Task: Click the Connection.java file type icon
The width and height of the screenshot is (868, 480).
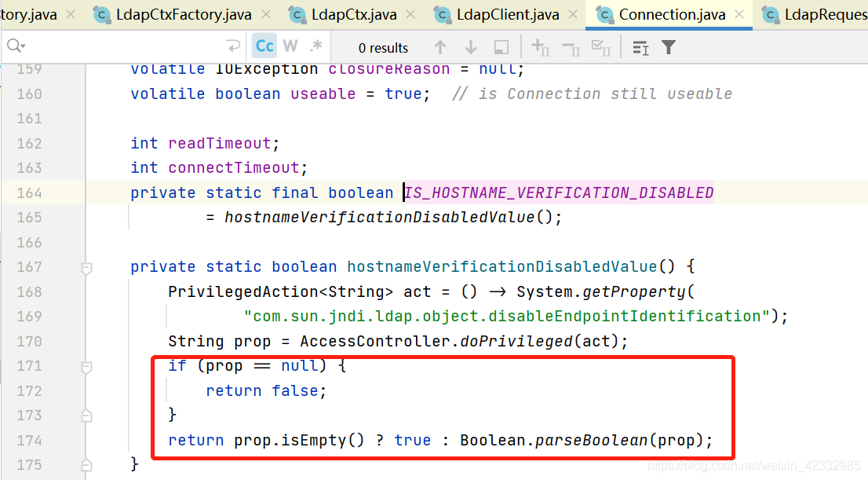Action: coord(604,15)
